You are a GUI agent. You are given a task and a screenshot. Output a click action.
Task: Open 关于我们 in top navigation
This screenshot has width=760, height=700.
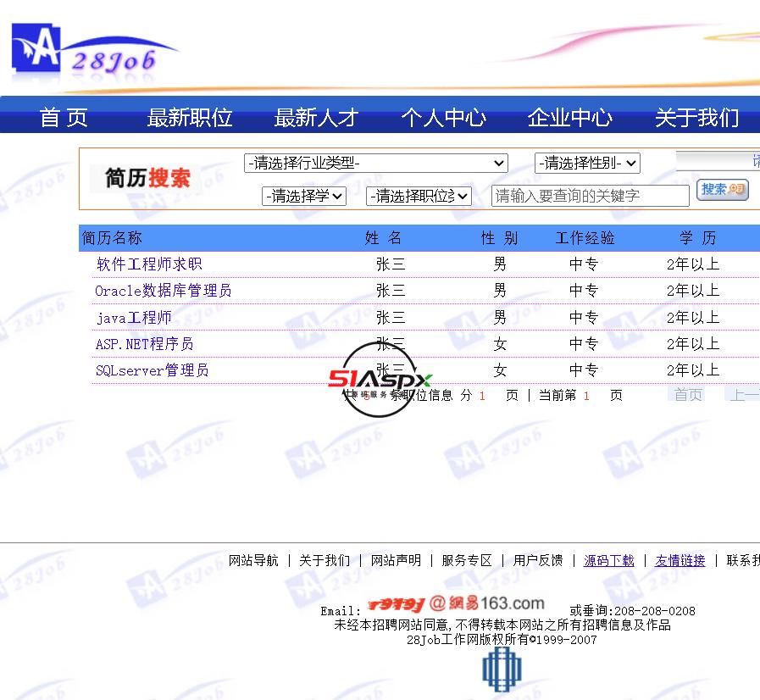[x=696, y=117]
